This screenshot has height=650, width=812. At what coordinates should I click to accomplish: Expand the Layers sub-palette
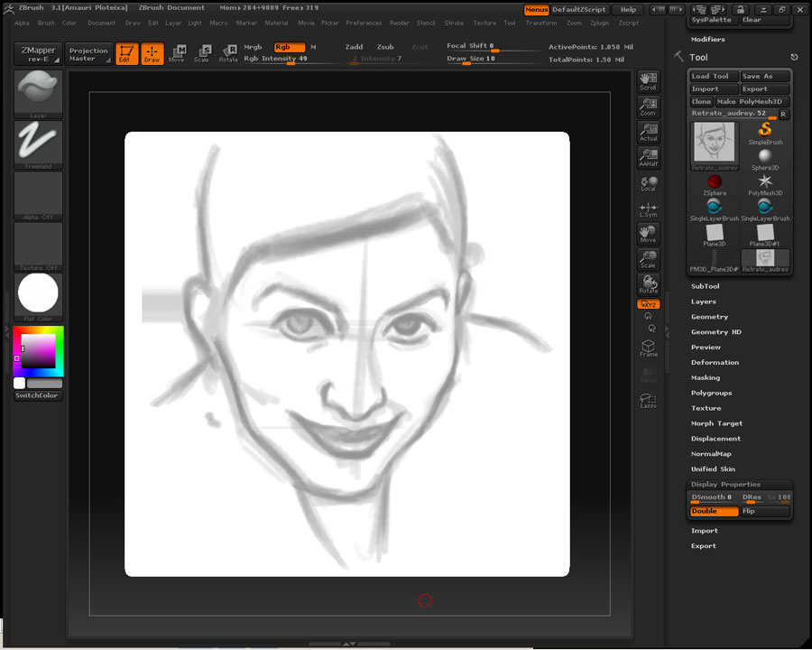pyautogui.click(x=704, y=302)
